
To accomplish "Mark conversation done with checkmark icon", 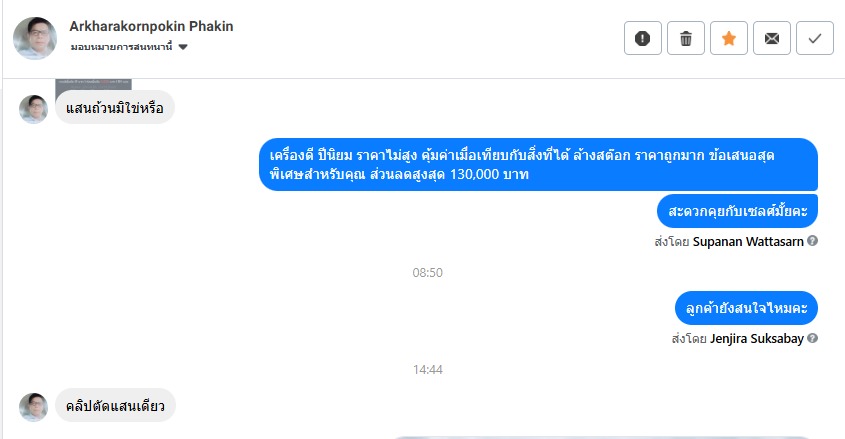I will tap(815, 39).
